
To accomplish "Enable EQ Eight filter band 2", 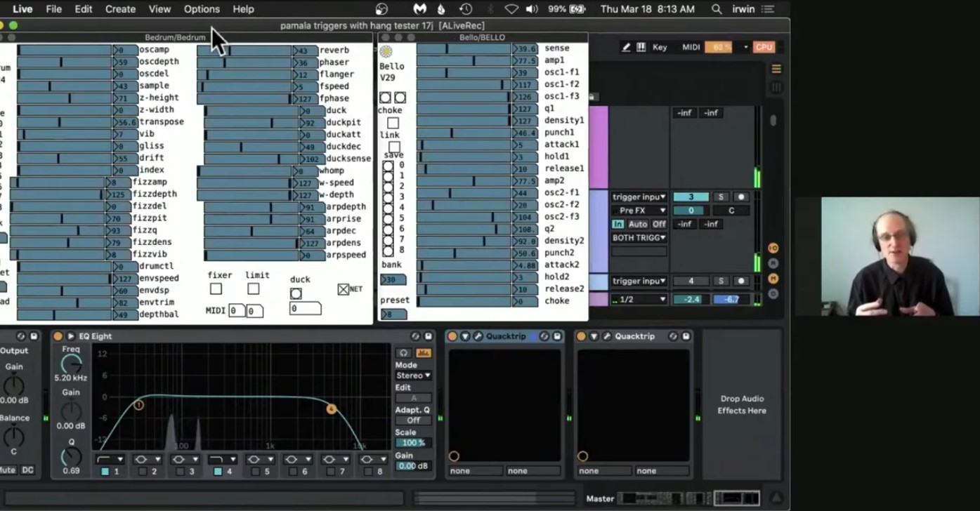I will 143,472.
